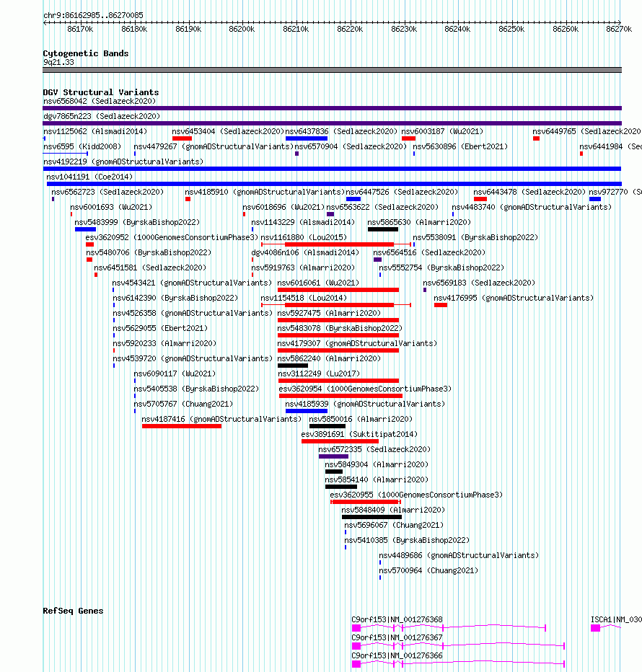Click the red bar under nsv6016061 (Wu2021)
This screenshot has width=642, height=672.
(x=338, y=290)
